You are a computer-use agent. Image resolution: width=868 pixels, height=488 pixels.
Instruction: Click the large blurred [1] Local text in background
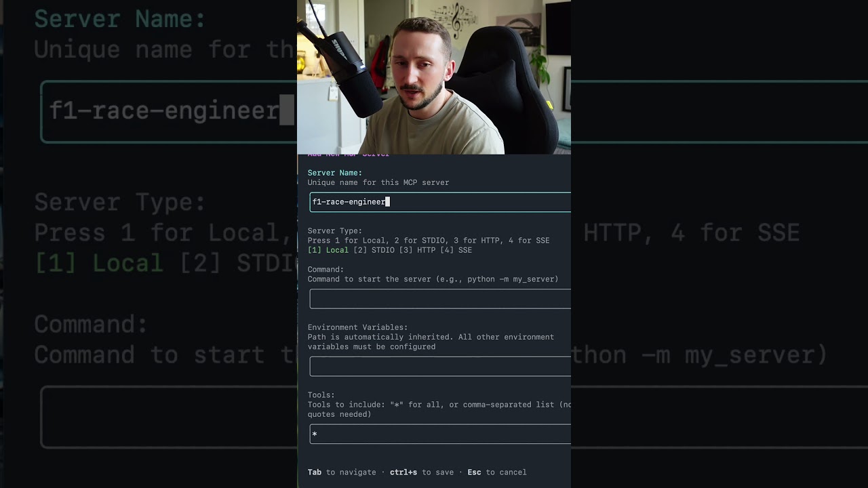tap(98, 263)
